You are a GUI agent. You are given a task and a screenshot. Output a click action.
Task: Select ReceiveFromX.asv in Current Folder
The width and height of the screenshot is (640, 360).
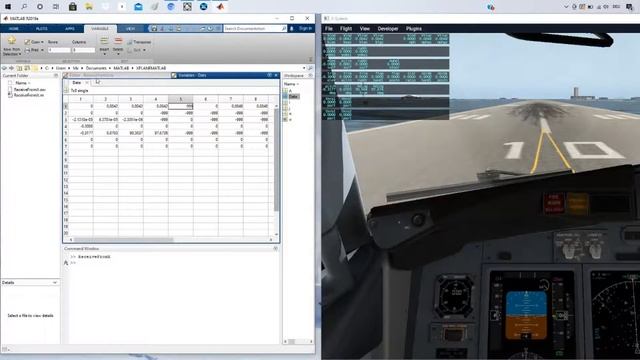(29, 89)
